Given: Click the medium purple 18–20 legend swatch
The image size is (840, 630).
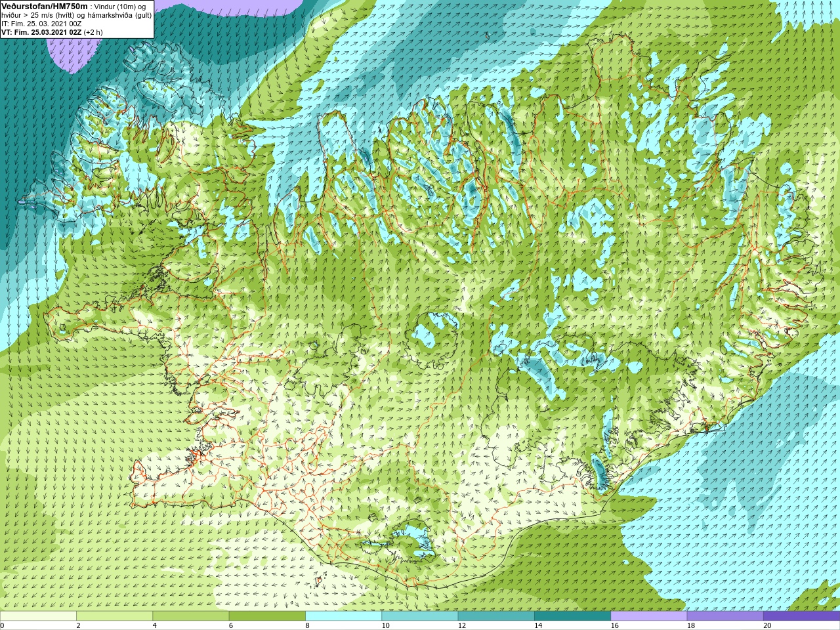Looking at the screenshot, I should [725, 616].
